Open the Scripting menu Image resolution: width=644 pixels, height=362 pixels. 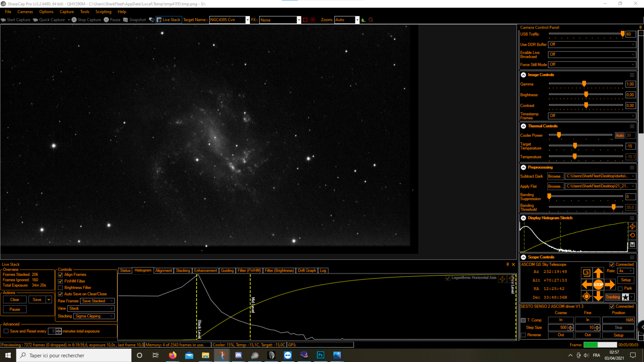click(x=103, y=12)
